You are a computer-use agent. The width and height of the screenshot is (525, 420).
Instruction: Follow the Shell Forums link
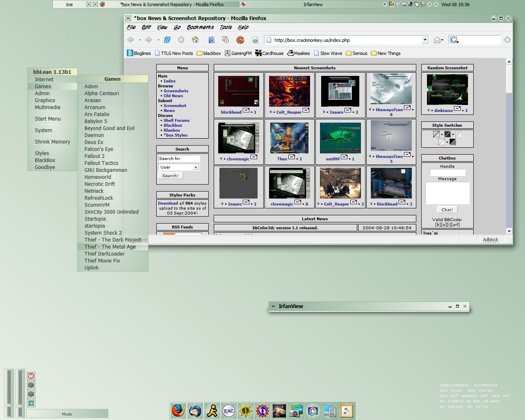(x=176, y=120)
